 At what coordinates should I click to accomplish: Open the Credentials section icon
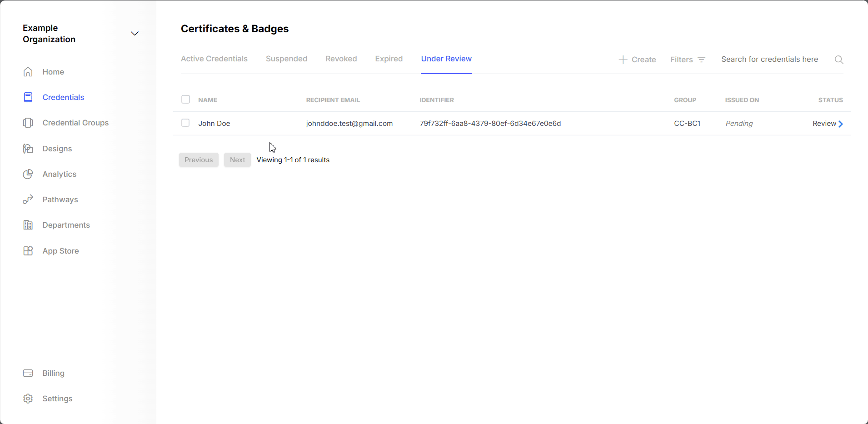28,97
